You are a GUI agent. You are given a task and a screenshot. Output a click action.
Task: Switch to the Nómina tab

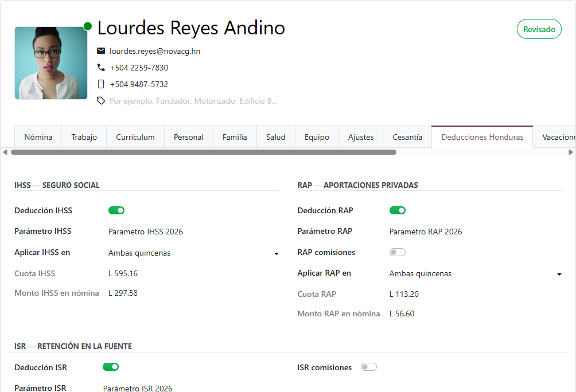pos(38,137)
